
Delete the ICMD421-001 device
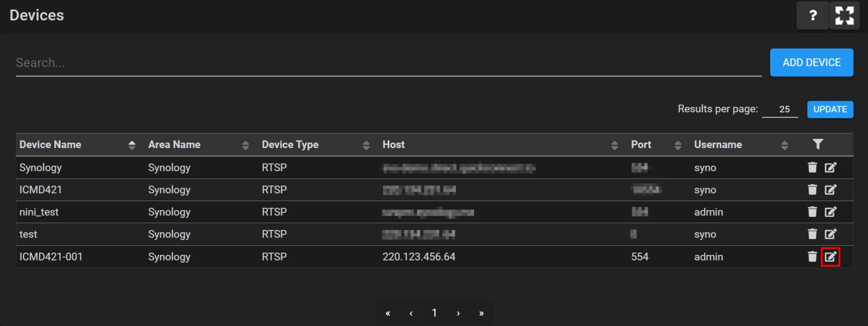click(x=812, y=257)
